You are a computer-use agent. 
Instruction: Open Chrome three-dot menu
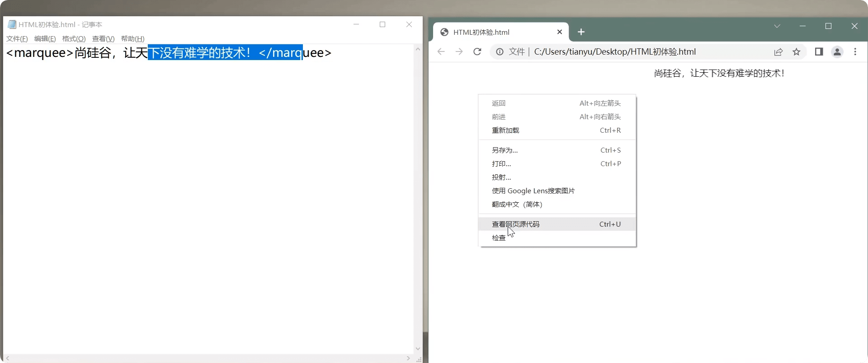pos(855,52)
